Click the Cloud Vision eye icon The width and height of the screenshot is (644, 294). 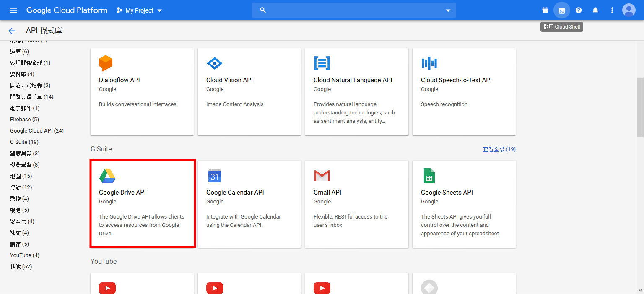215,63
